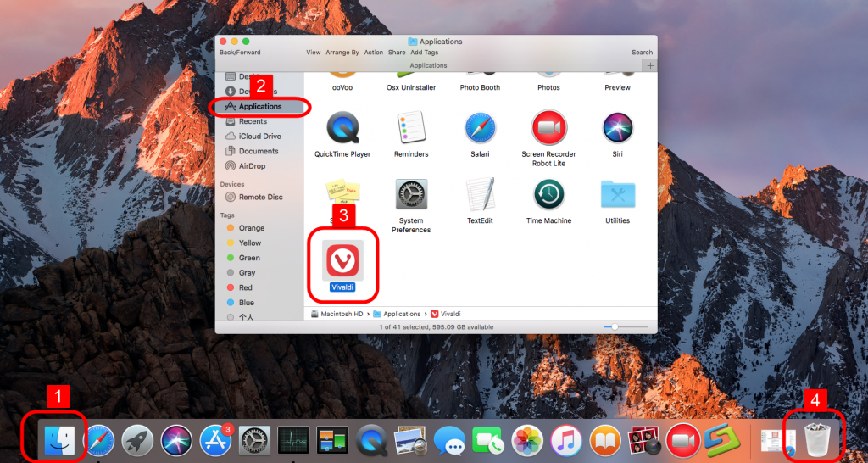Select the Siri application icon

[x=617, y=129]
